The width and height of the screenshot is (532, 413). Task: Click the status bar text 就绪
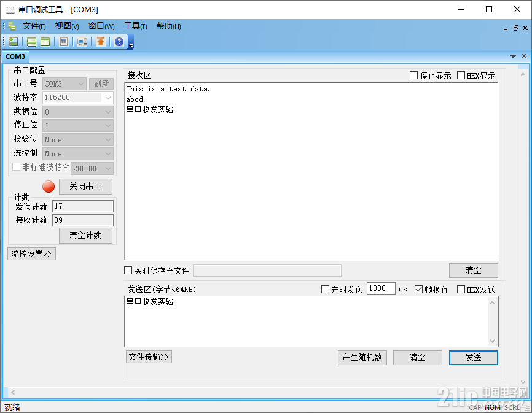click(12, 407)
